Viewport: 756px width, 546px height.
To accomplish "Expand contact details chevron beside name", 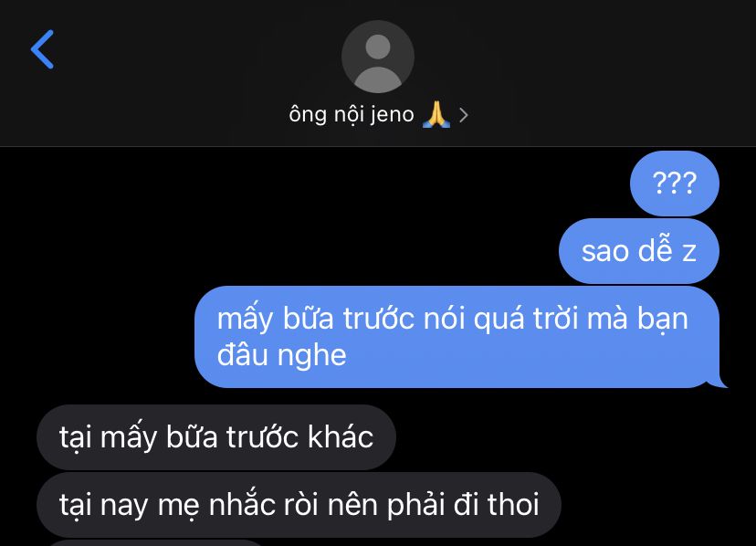I will click(463, 115).
